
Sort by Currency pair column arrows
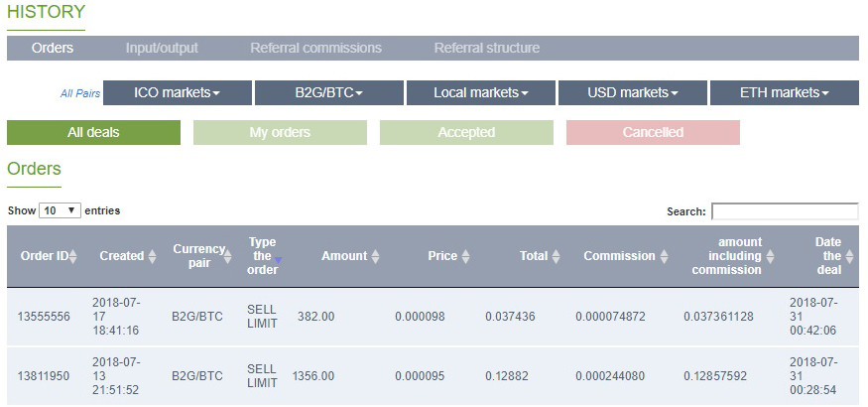228,256
